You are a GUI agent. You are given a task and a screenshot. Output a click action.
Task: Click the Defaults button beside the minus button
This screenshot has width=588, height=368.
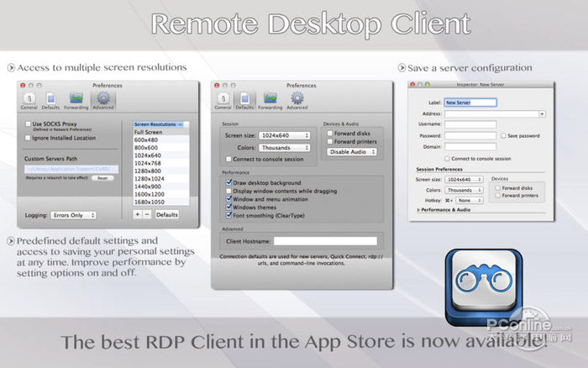166,214
